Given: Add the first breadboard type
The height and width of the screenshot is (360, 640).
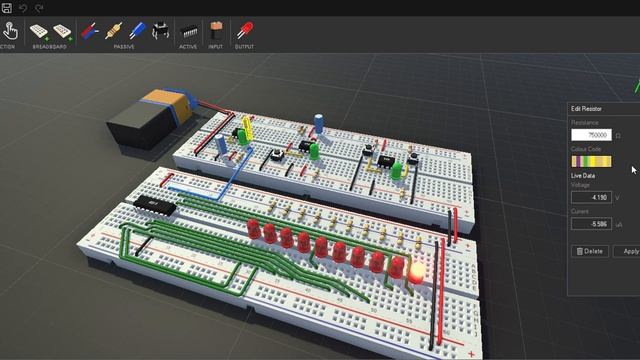Looking at the screenshot, I should coord(39,31).
